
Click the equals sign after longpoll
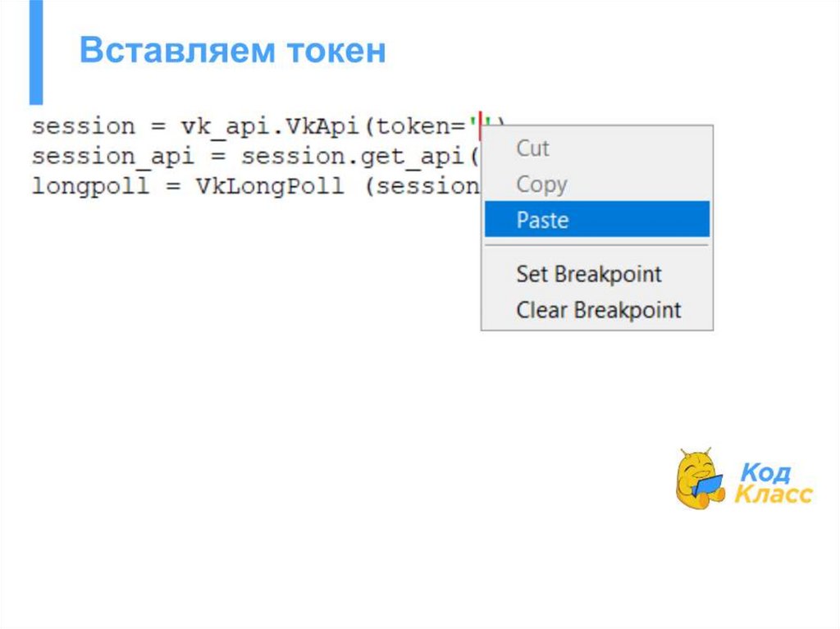click(x=172, y=185)
